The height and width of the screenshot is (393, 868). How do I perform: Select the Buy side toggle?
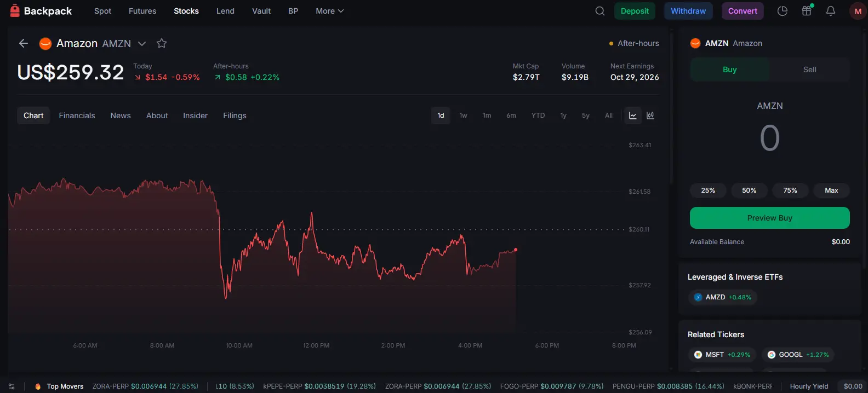click(x=730, y=70)
